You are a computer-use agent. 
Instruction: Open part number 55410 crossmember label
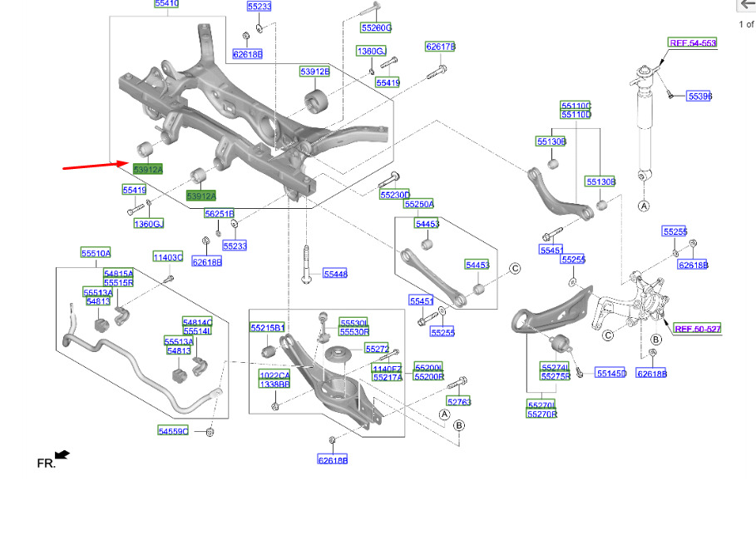tap(167, 3)
